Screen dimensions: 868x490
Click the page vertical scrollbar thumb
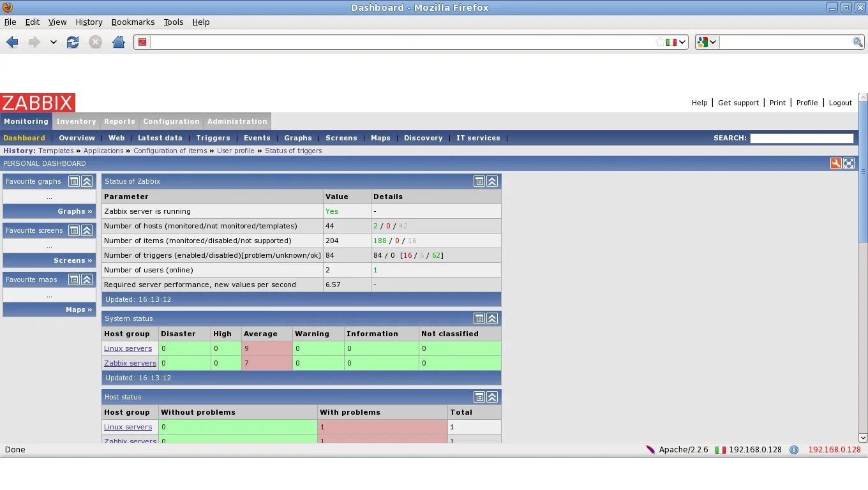coord(863,172)
